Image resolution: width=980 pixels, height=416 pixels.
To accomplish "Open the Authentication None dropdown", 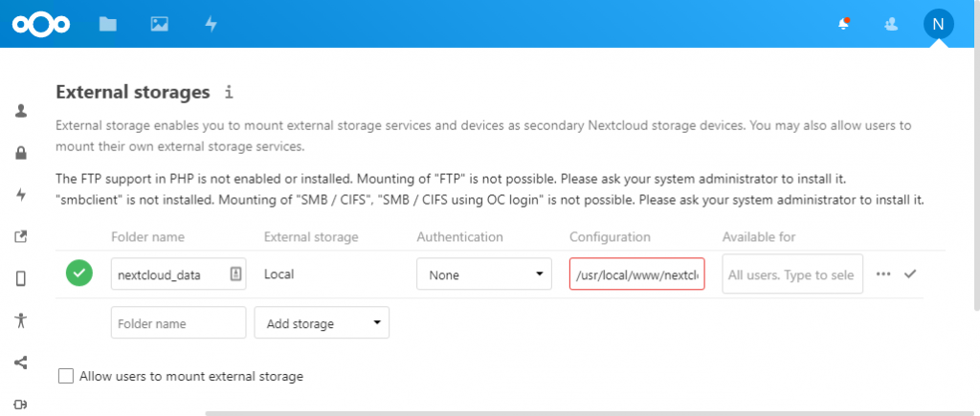I will [483, 274].
